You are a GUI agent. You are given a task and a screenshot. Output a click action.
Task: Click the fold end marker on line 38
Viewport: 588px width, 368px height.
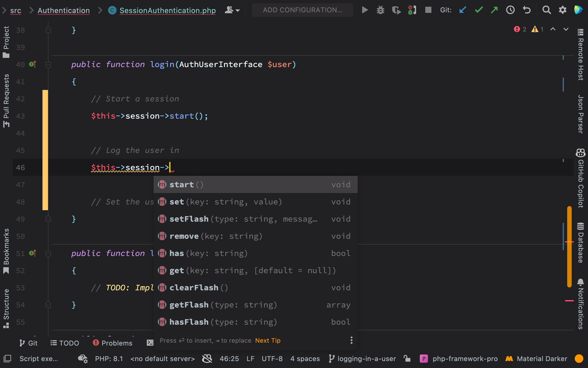coord(48,30)
